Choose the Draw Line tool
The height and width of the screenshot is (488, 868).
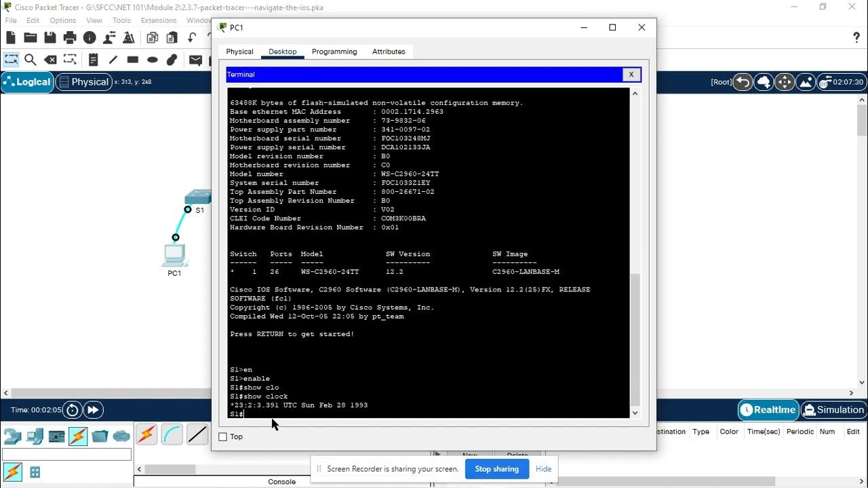point(113,60)
